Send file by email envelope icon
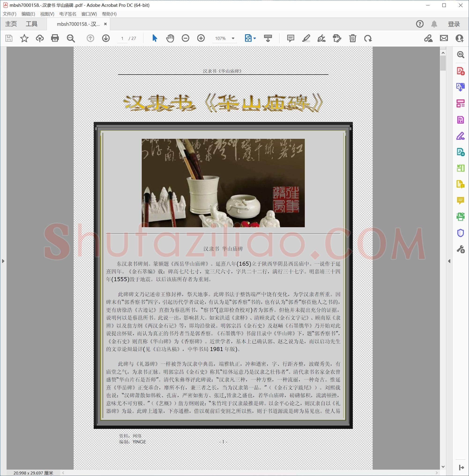Screen dimensions: 469x476 [x=444, y=38]
